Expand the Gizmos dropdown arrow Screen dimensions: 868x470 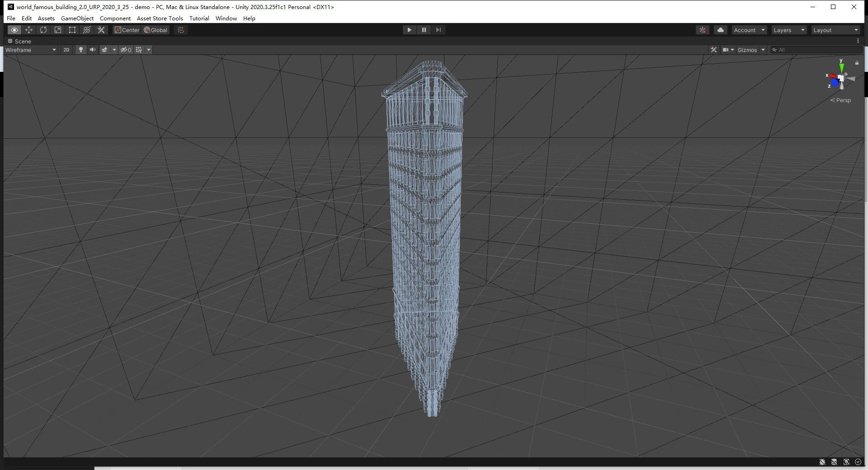tap(763, 50)
